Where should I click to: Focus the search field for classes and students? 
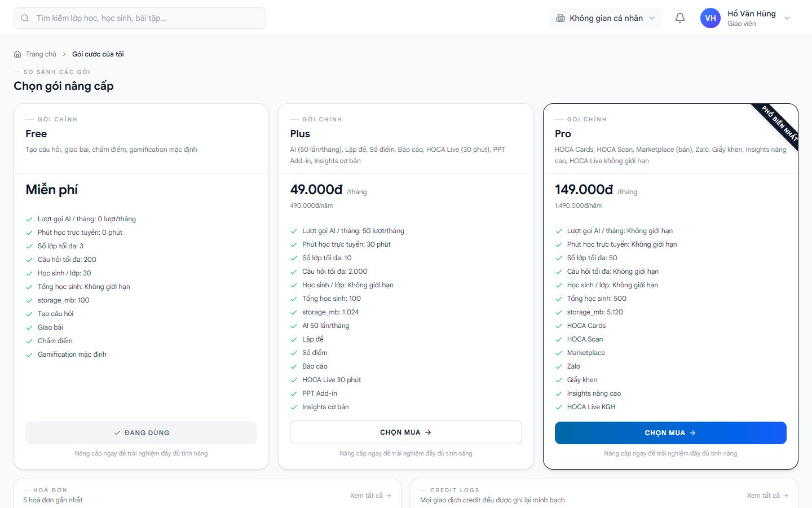coord(140,18)
